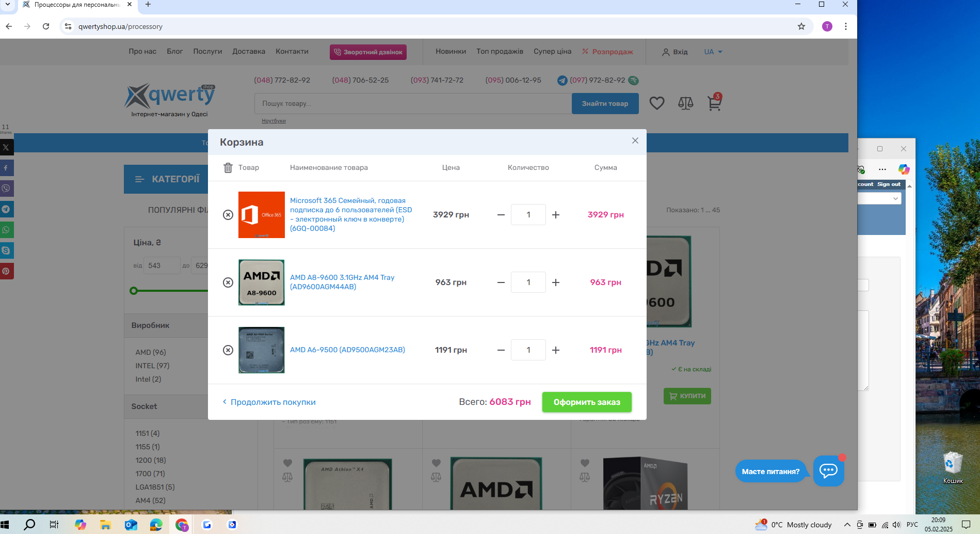This screenshot has height=534, width=980.
Task: Open the Новинки menu item
Action: tap(451, 52)
